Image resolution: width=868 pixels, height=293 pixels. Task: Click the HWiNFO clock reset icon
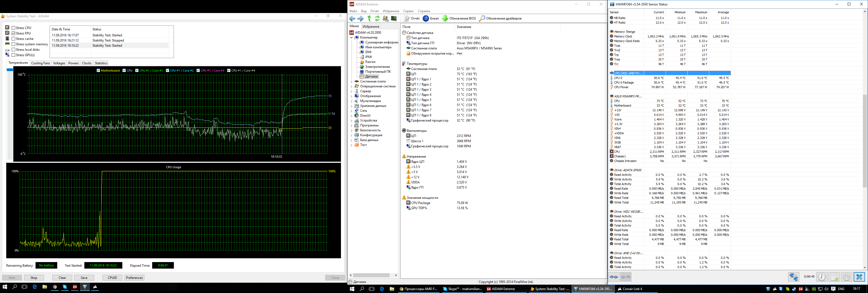(822, 277)
